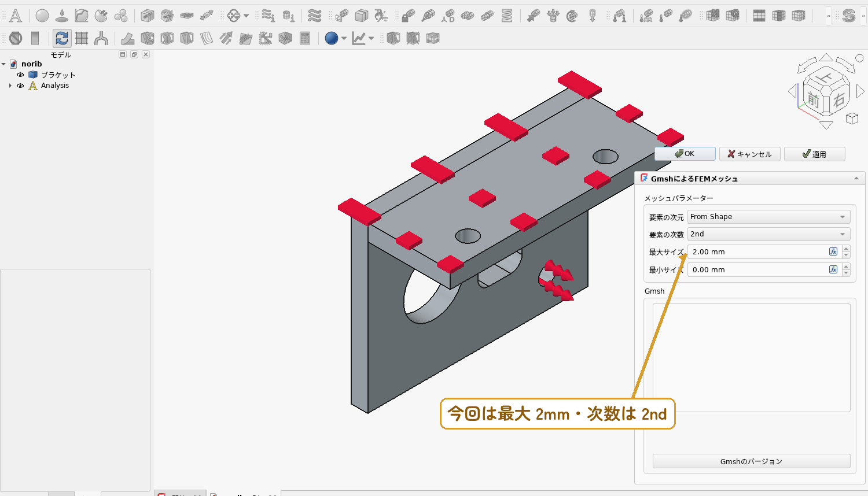
Task: Click the gravity self-weight load icon
Action: 593,16
